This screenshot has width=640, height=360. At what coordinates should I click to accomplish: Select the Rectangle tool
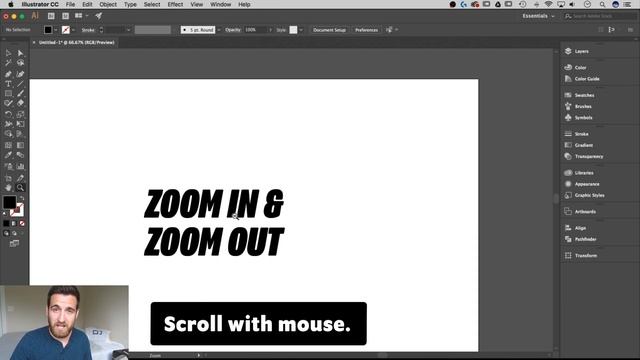(8, 93)
